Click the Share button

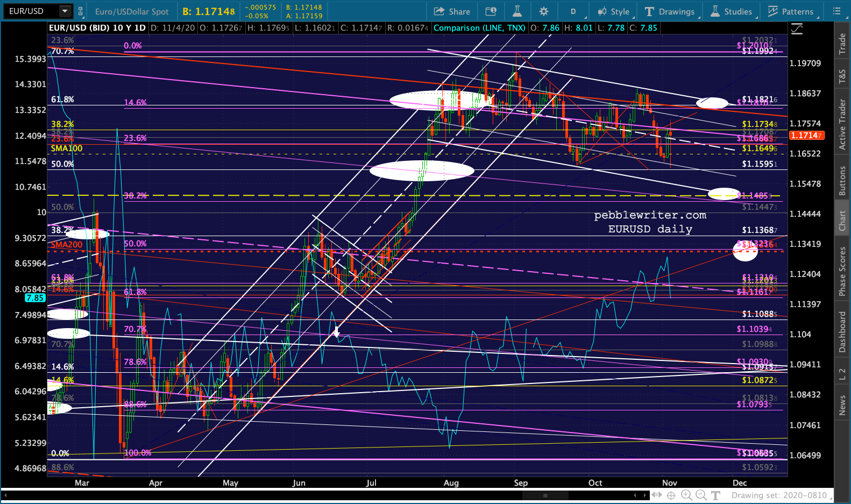(x=452, y=11)
